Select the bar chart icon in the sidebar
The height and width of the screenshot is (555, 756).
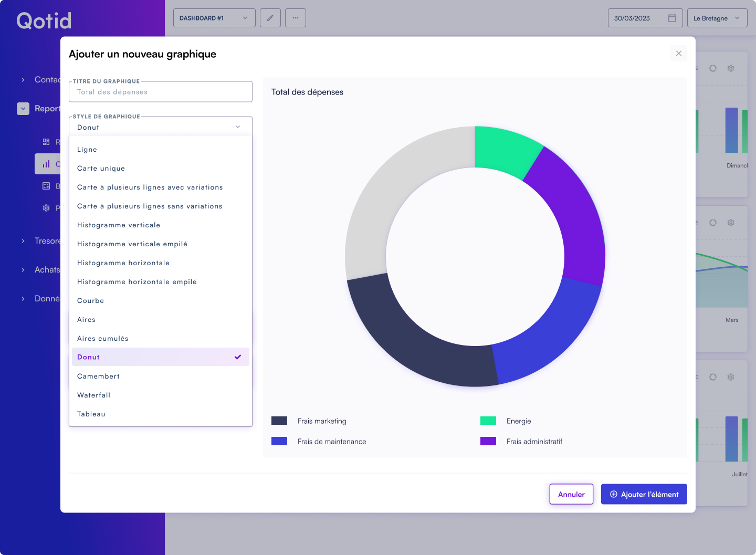tap(46, 163)
